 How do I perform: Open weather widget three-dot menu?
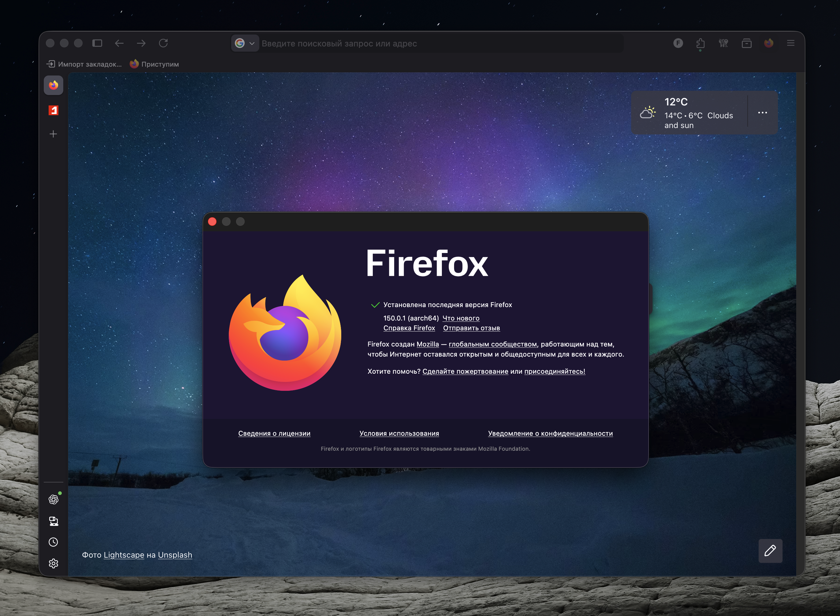[762, 113]
